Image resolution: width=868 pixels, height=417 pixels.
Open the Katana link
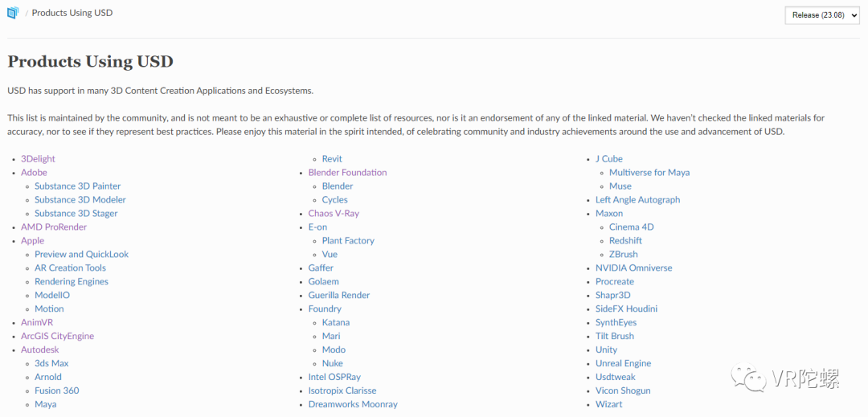[336, 322]
